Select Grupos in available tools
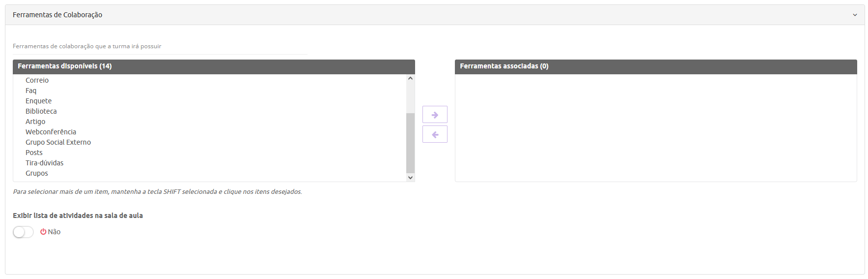 point(37,173)
